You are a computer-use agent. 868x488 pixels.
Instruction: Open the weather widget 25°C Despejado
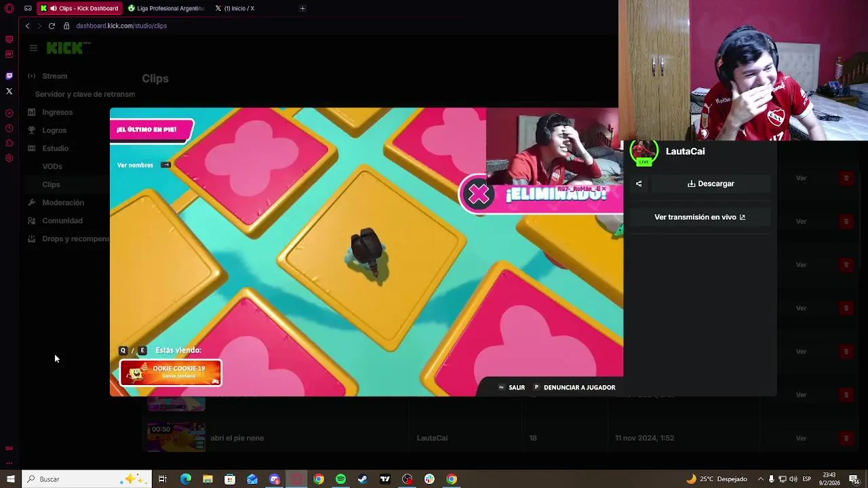(717, 479)
